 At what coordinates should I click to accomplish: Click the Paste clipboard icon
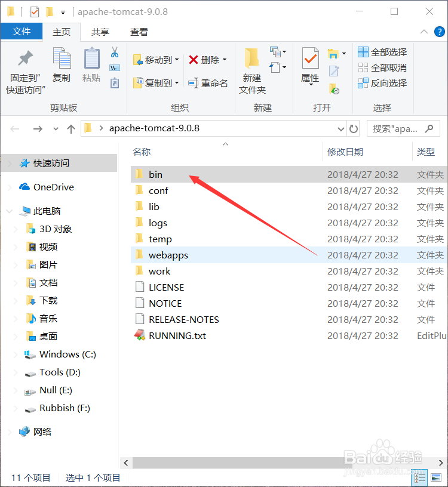[x=92, y=58]
